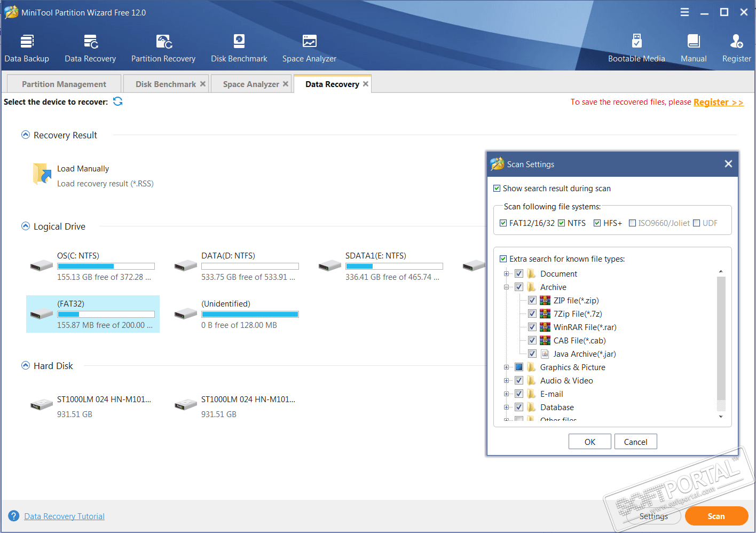Select the SDATA1 (E: NTFS) drive icon
The image size is (756, 533).
(x=330, y=265)
